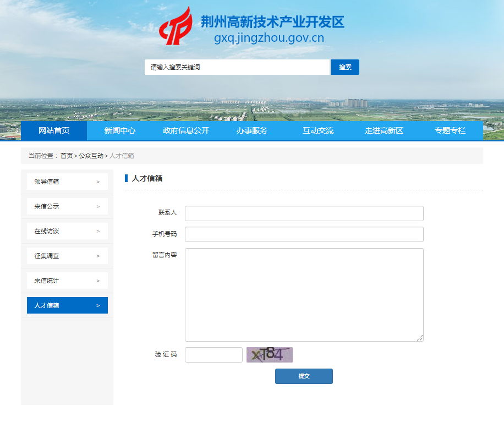Click the 首页 breadcrumb link
This screenshot has width=504, height=428.
click(67, 156)
